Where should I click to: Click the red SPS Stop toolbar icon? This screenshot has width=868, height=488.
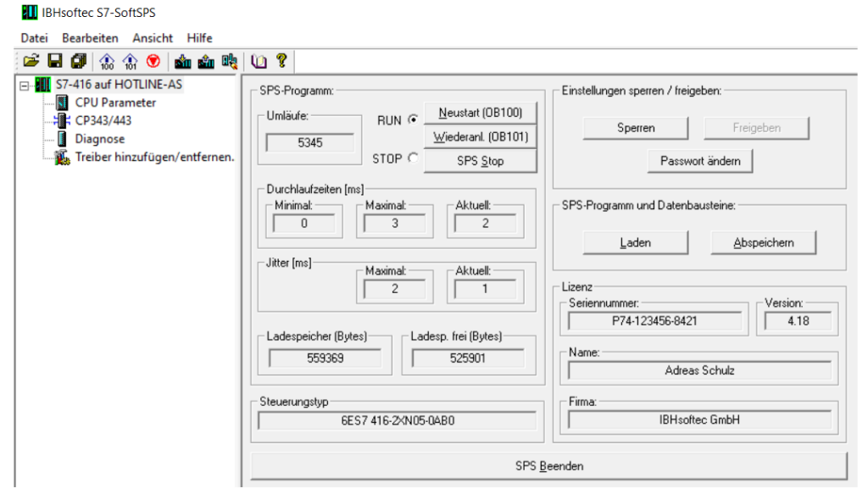click(x=153, y=60)
